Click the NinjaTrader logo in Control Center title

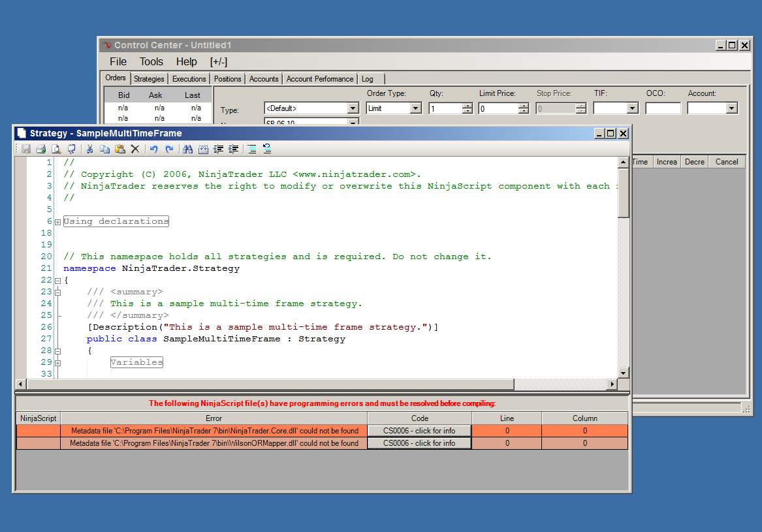[107, 45]
